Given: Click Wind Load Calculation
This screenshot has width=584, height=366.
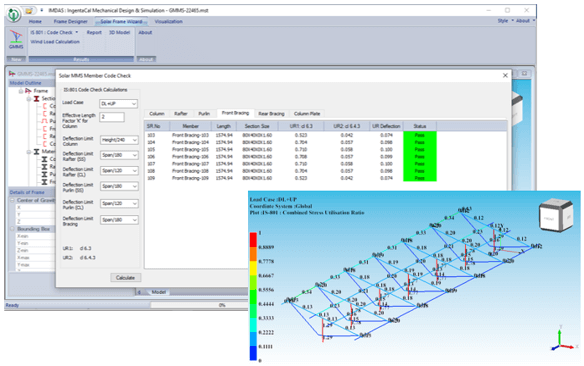Looking at the screenshot, I should click(55, 42).
